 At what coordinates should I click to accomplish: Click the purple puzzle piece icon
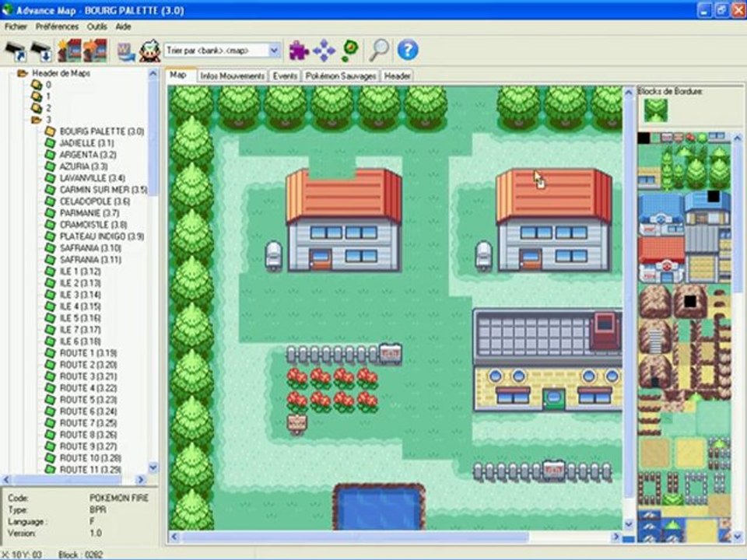click(299, 51)
